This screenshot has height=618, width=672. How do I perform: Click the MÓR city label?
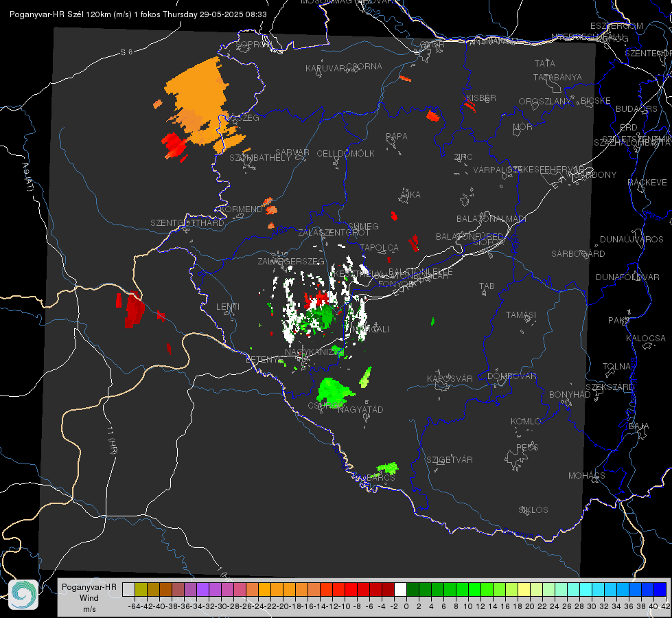[523, 126]
